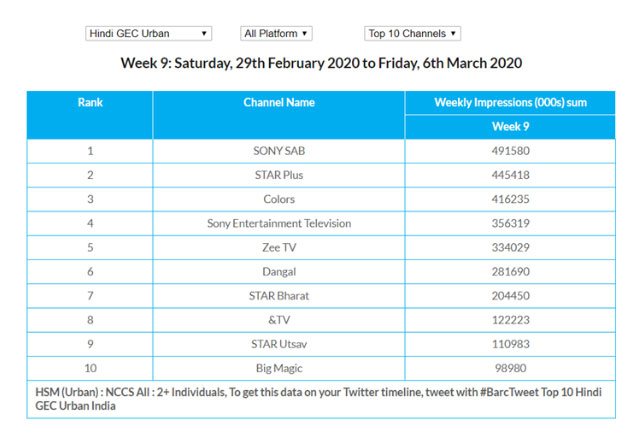
Task: Click the STAR Plus channel name
Action: [x=279, y=175]
